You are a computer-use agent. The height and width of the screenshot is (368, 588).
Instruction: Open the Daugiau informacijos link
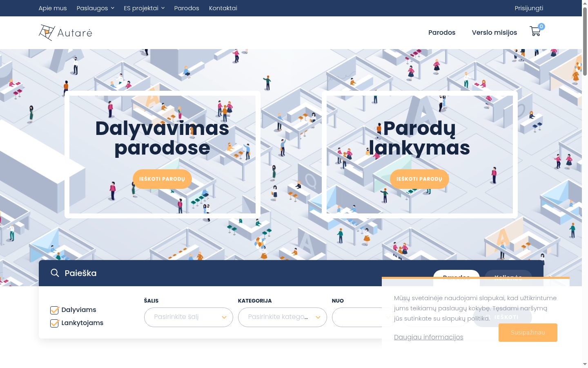click(x=429, y=337)
